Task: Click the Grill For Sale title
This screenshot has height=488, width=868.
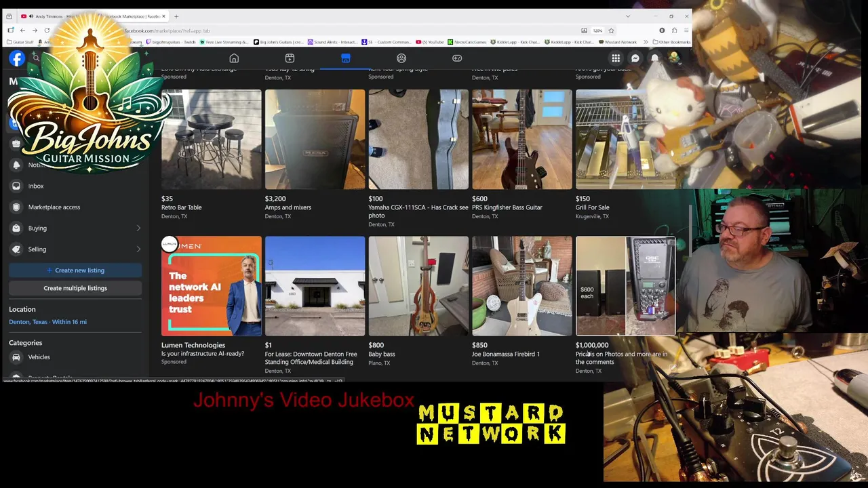Action: point(593,207)
